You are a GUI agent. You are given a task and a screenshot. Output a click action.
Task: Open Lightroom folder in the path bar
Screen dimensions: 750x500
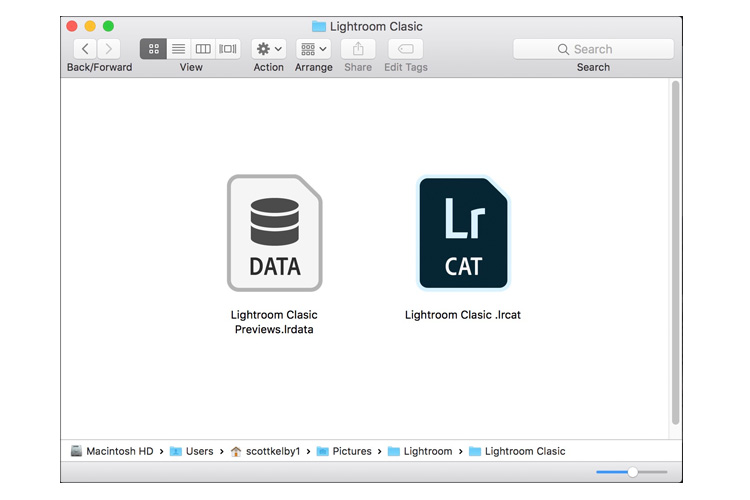[x=420, y=451]
